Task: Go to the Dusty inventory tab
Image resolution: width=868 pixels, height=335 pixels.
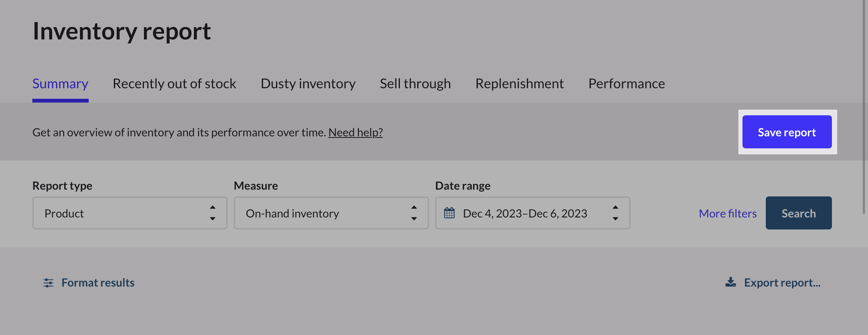Action: tap(308, 84)
